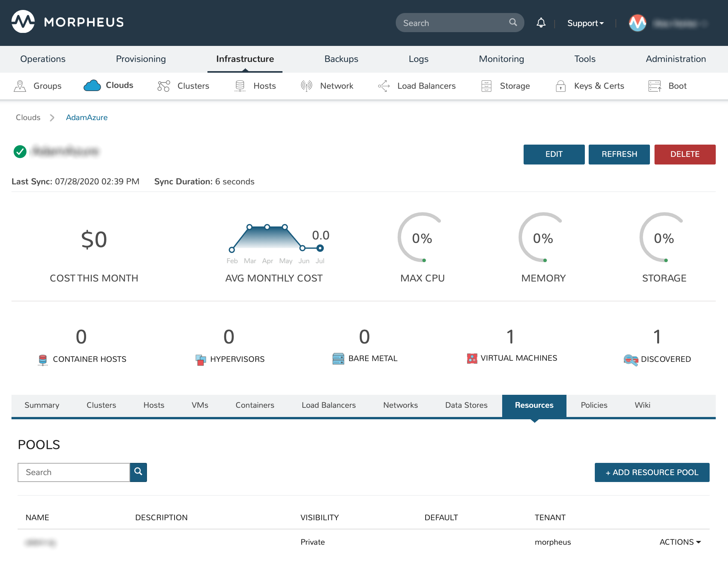The width and height of the screenshot is (728, 583).
Task: Click the Clusters nodes icon
Action: click(163, 86)
